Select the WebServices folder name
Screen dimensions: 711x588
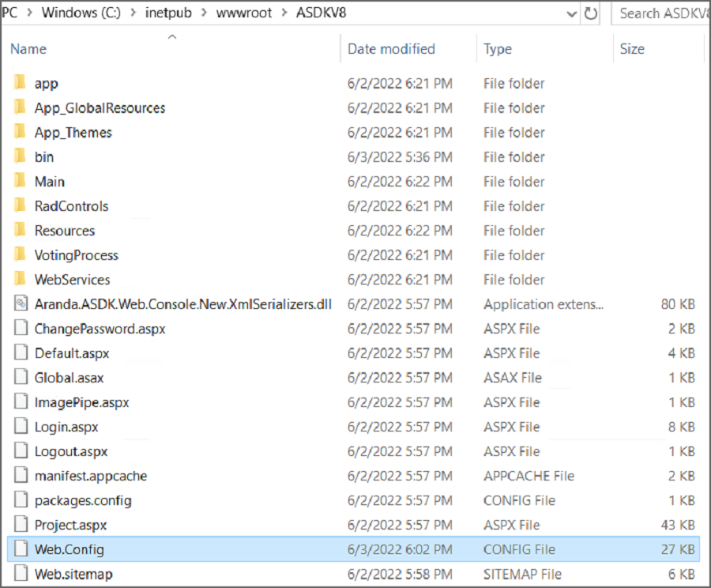73,280
